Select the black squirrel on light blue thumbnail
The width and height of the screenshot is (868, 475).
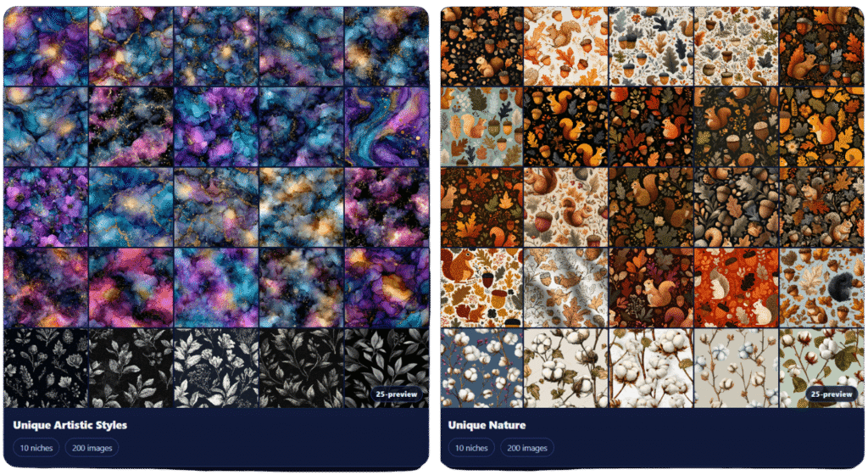[x=821, y=287]
